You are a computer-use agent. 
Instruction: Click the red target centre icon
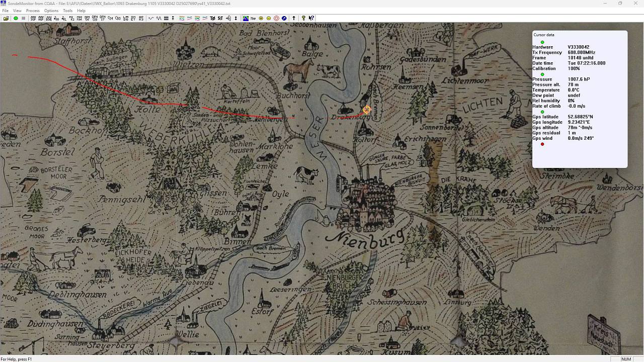[x=276, y=18]
